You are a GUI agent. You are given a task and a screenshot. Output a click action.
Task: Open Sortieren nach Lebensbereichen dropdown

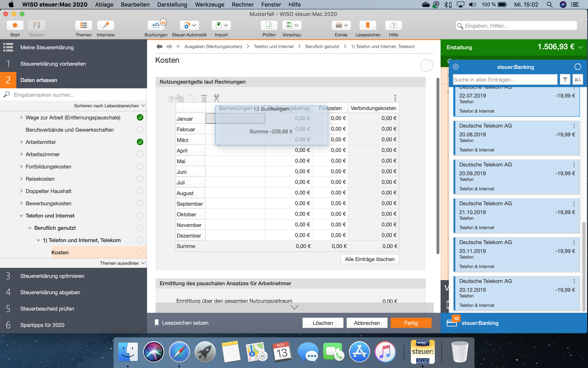[x=109, y=106]
